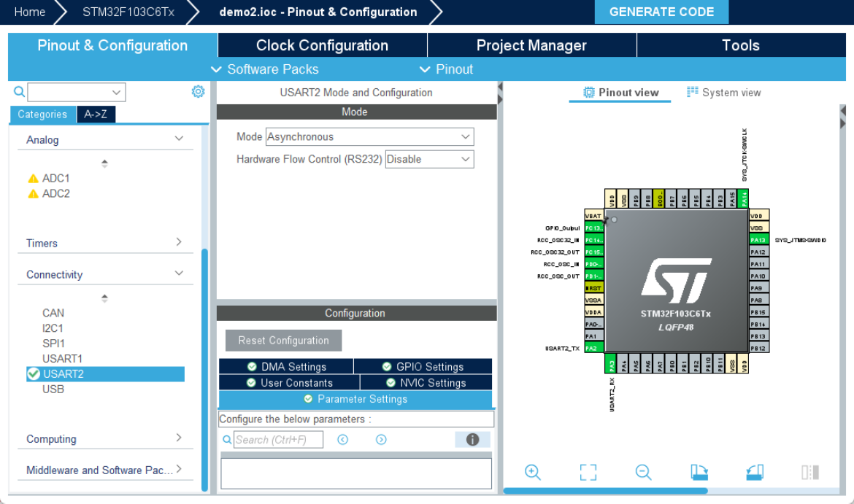Screen dimensions: 854x504
Task: Show parameter info panel
Action: (x=472, y=439)
